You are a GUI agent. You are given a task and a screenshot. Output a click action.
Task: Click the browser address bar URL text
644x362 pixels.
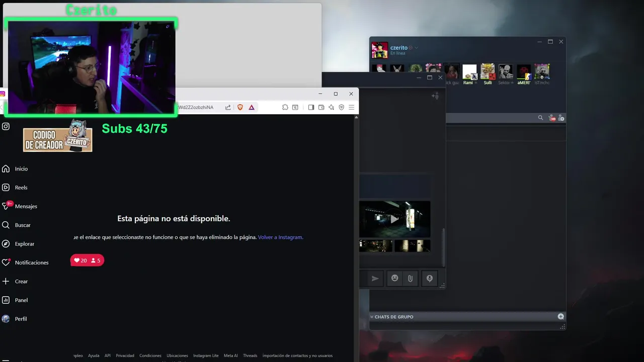[x=196, y=107]
